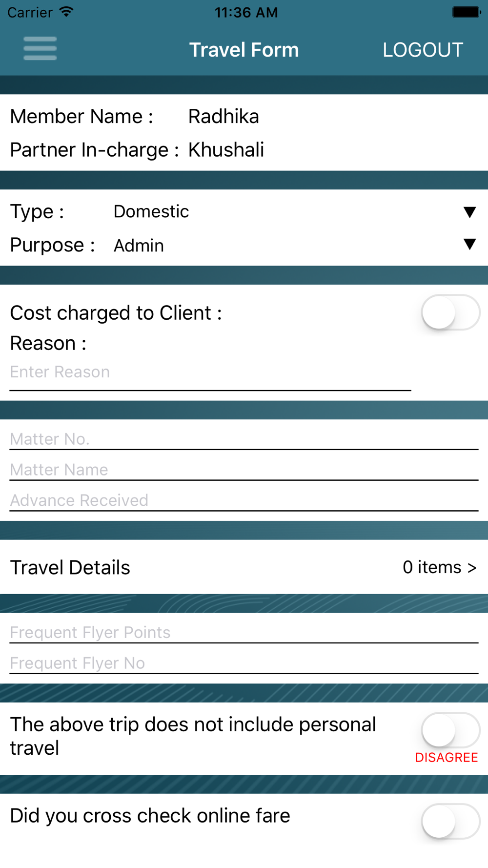Focus the Matter No. field
Image resolution: width=488 pixels, height=868 pixels.
[x=244, y=439]
